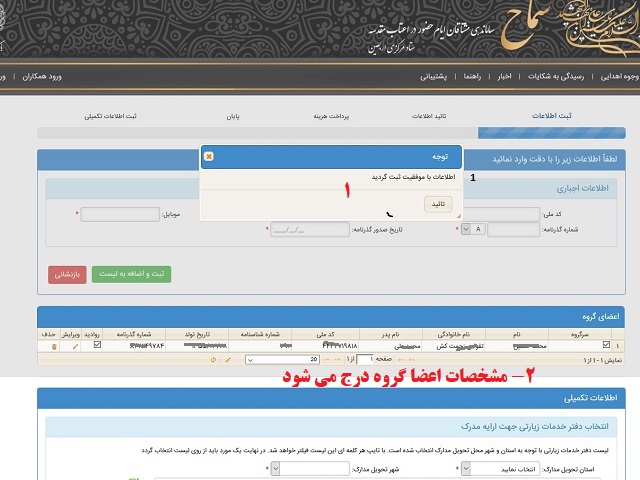Click the شماره گذرنامه input field
The height and width of the screenshot is (480, 640).
click(x=513, y=230)
